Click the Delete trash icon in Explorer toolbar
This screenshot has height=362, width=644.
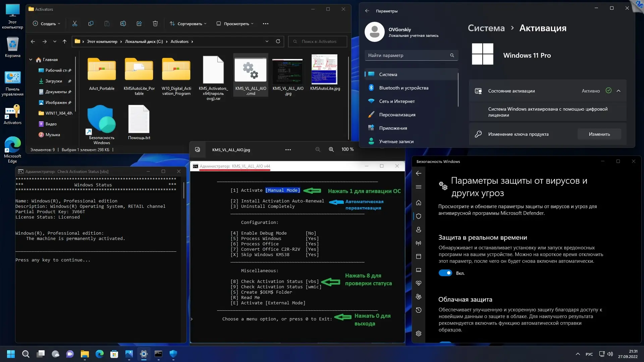coord(155,24)
